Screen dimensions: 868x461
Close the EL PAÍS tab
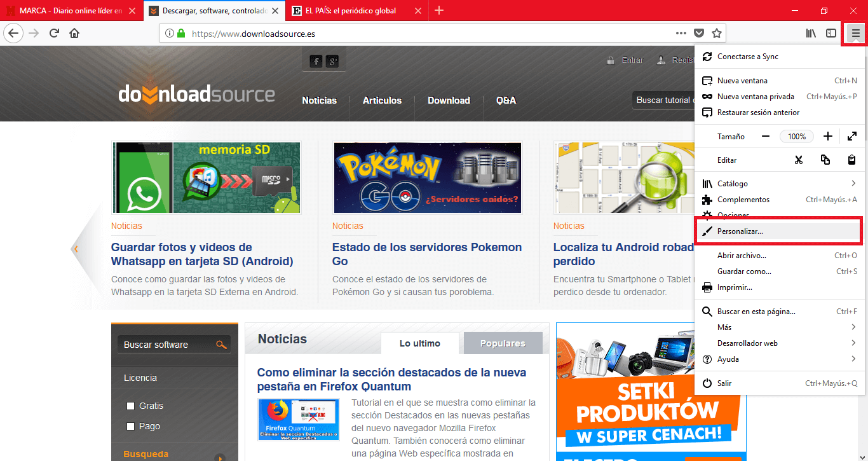pos(418,11)
